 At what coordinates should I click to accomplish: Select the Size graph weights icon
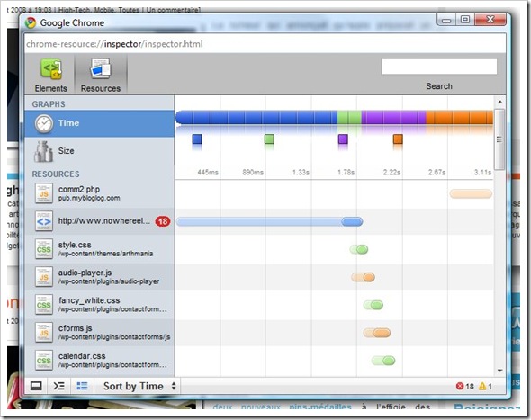click(x=44, y=152)
